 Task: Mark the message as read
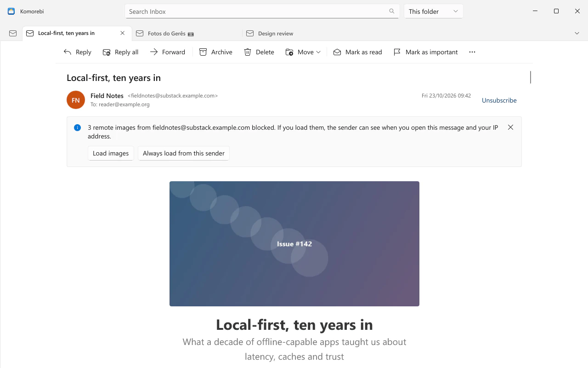358,52
